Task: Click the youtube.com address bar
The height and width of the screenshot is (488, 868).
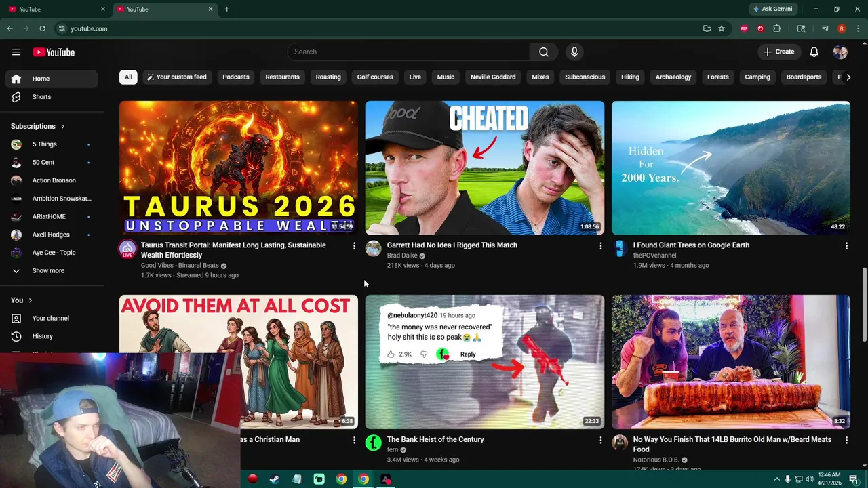Action: click(380, 28)
